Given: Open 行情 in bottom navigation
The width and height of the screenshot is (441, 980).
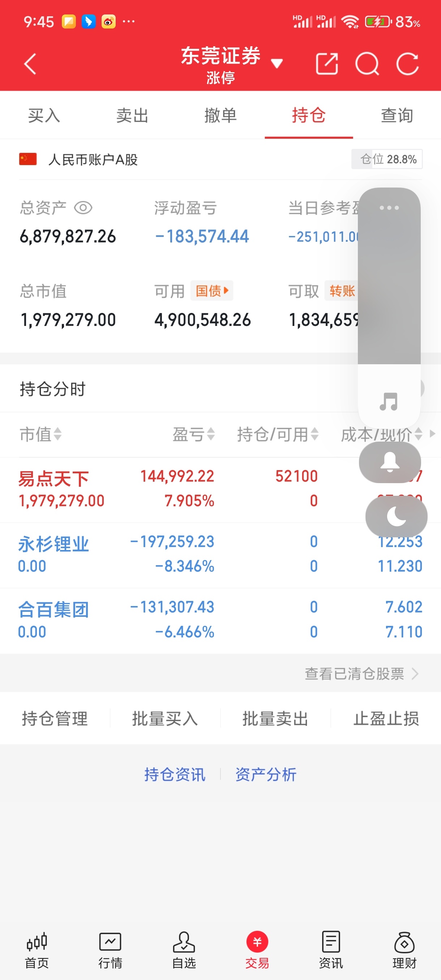Looking at the screenshot, I should pyautogui.click(x=110, y=950).
